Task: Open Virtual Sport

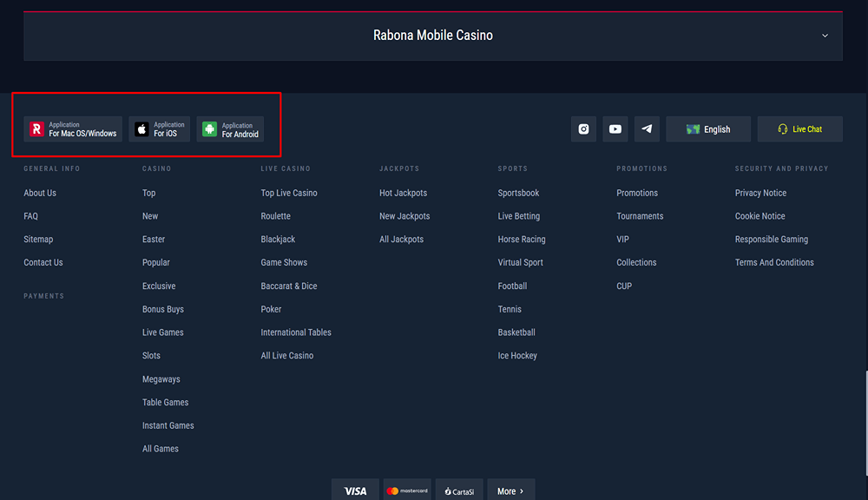Action: click(520, 262)
